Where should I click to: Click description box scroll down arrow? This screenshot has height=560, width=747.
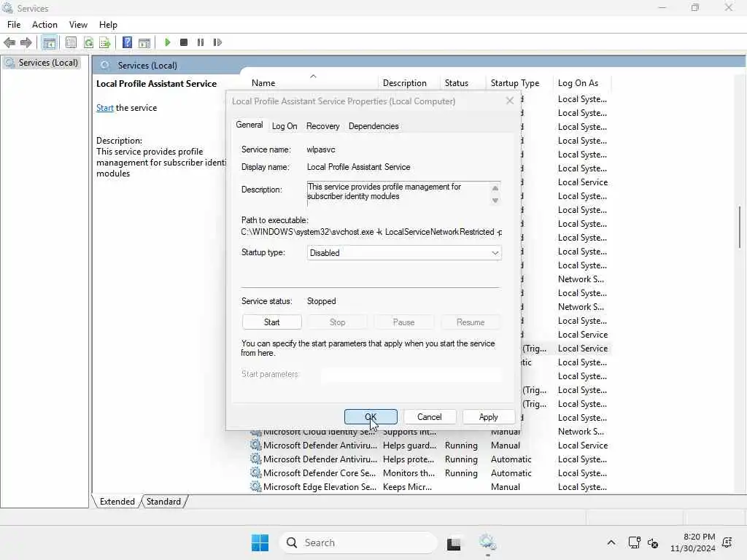(x=495, y=201)
